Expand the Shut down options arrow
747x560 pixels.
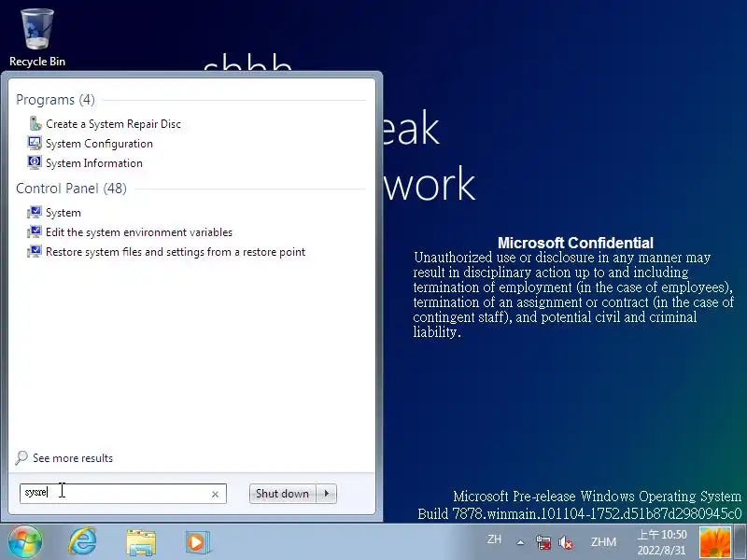pos(327,494)
